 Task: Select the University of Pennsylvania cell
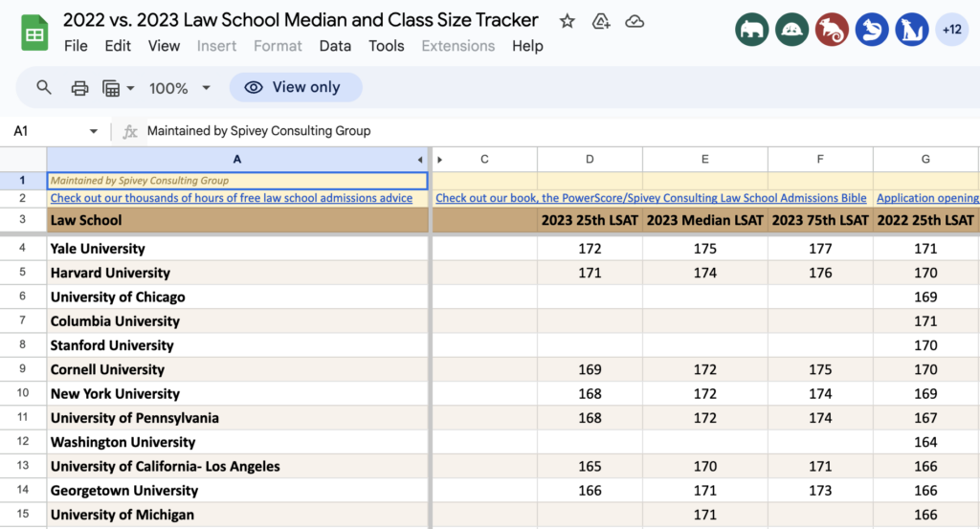[x=237, y=418]
